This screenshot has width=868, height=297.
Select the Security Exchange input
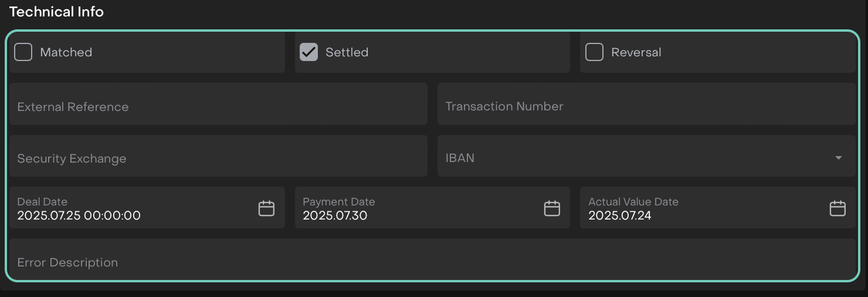click(x=218, y=158)
